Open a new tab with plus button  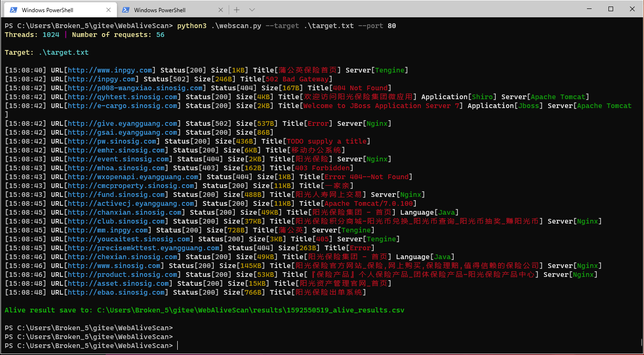click(237, 10)
